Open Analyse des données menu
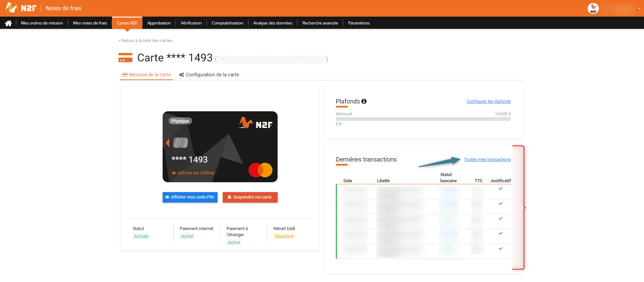644x282 pixels. click(273, 23)
